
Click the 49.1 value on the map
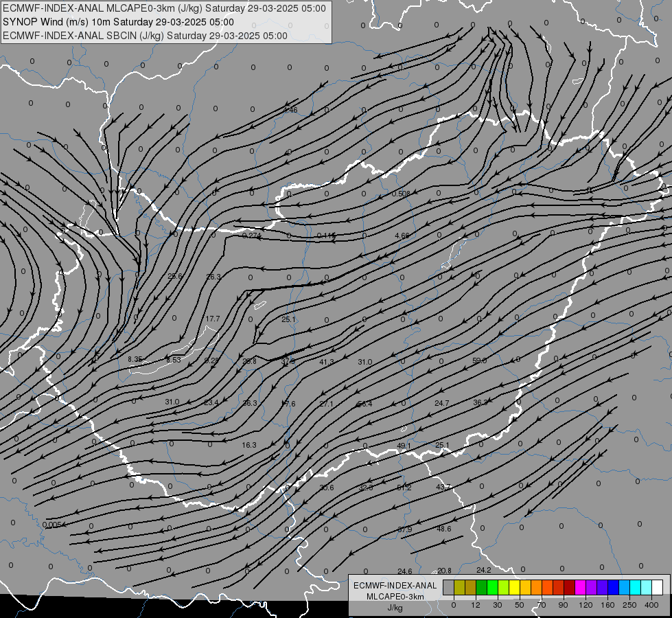click(404, 446)
